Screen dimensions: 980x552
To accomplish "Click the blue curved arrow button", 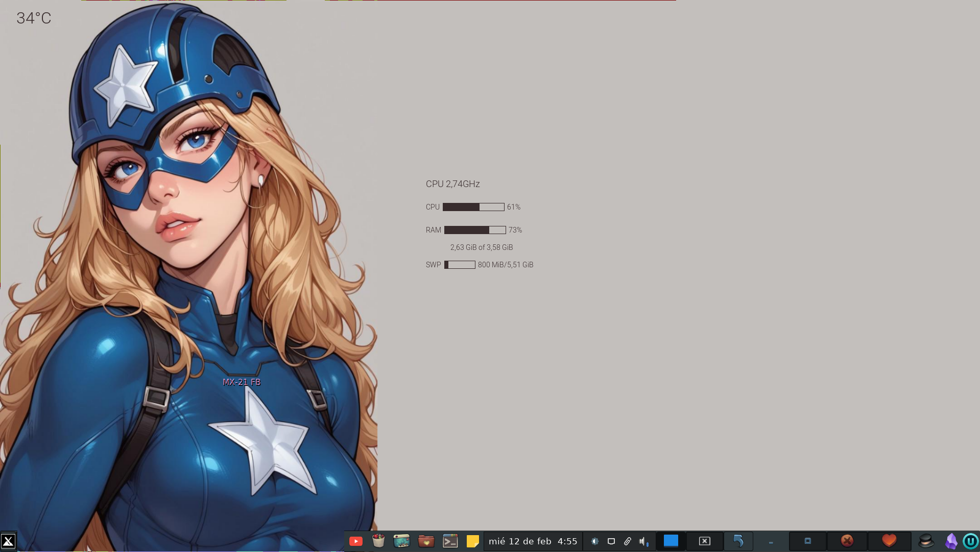I will coord(738,541).
